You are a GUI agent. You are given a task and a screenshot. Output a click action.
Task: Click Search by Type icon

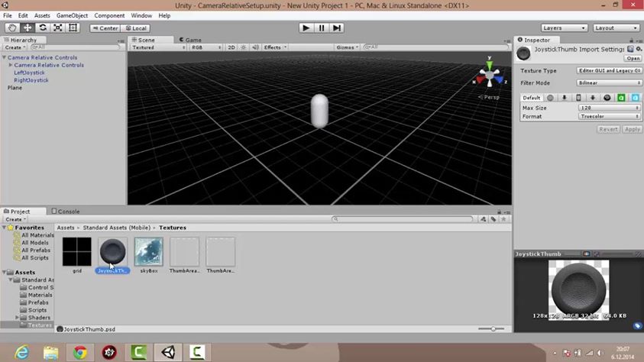(484, 219)
